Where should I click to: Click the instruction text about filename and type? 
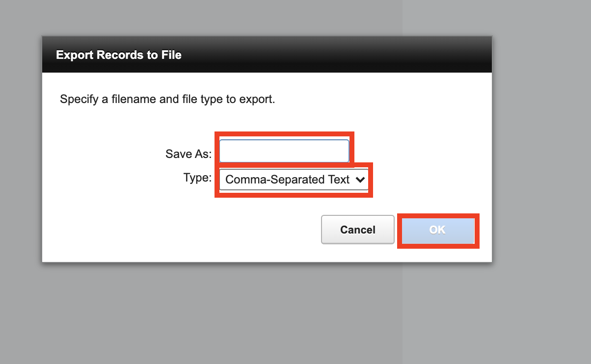167,100
